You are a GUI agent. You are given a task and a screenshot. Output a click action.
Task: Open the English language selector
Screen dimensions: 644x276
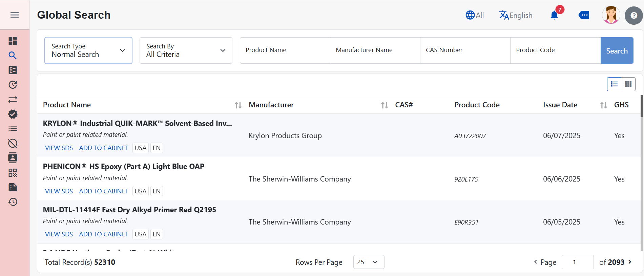coord(516,15)
